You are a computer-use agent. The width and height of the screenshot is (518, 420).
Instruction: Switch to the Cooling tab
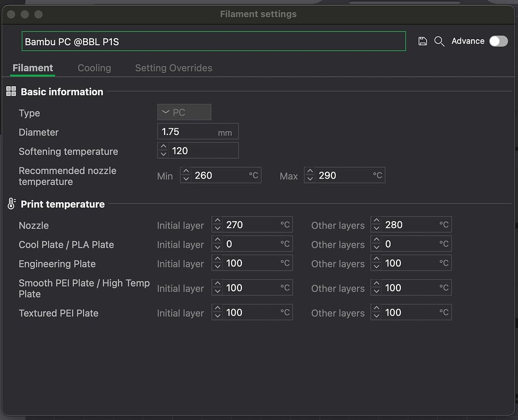coord(94,68)
